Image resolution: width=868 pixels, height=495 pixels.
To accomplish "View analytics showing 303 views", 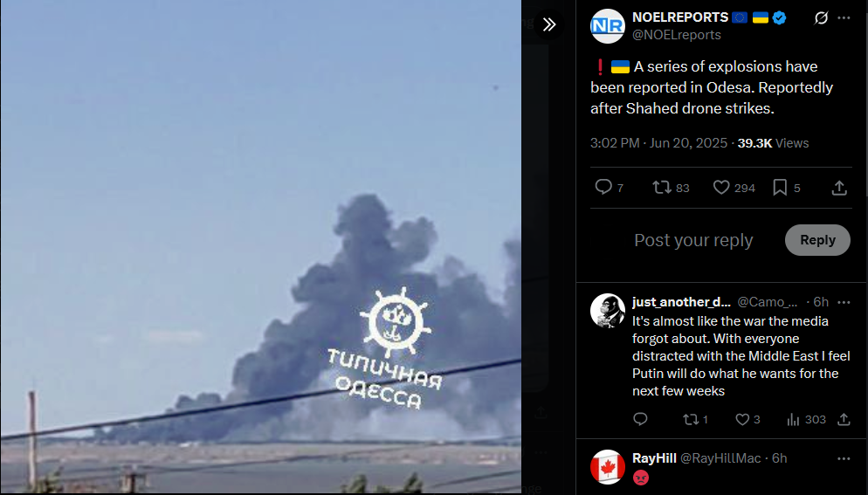I will click(x=806, y=420).
